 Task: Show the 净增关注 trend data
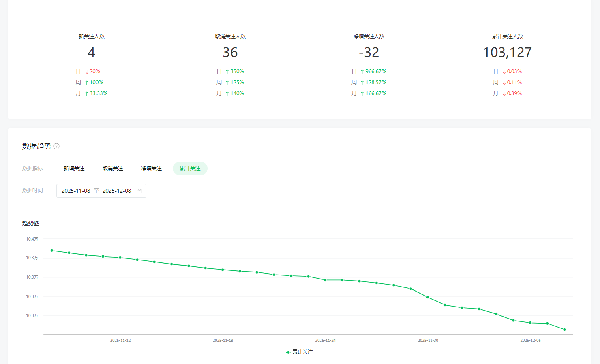point(151,168)
